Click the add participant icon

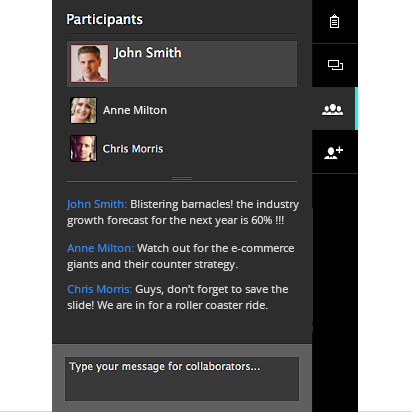coord(333,153)
